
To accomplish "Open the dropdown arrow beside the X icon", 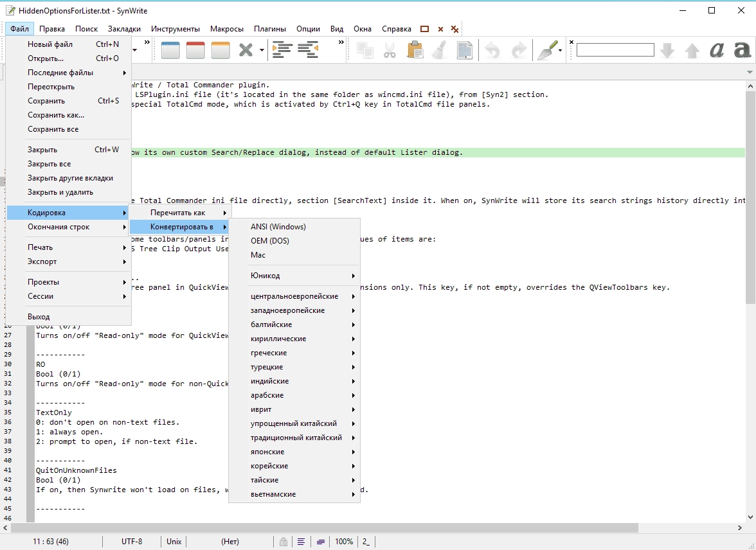I will pos(262,50).
